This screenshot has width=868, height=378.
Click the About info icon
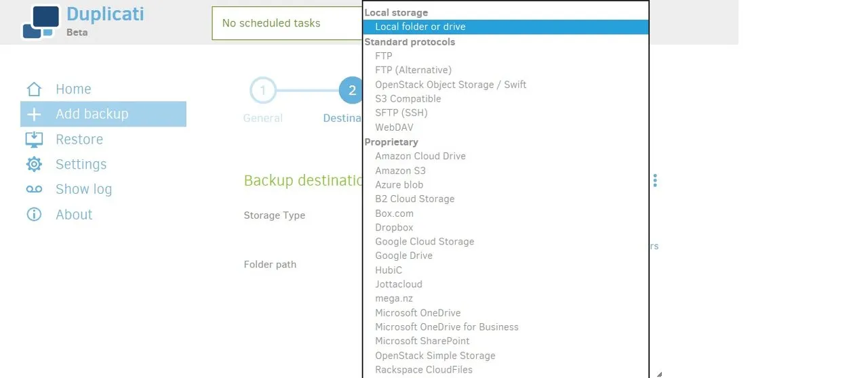[34, 214]
